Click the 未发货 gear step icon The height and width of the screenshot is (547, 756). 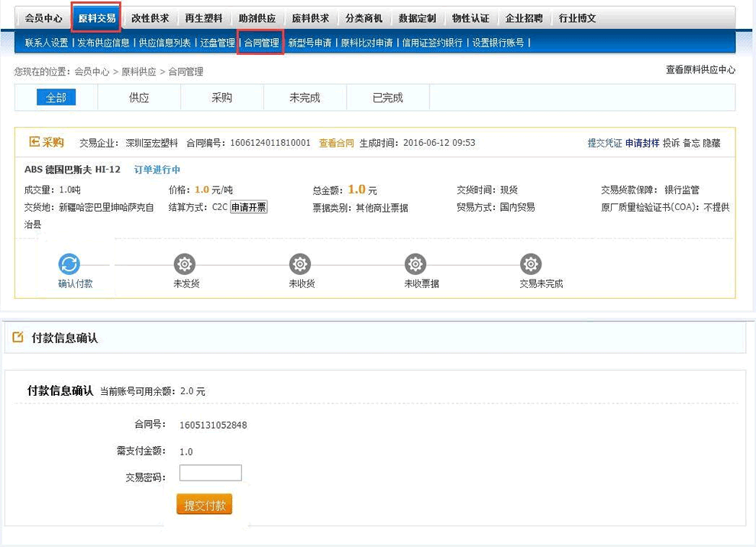click(x=185, y=264)
